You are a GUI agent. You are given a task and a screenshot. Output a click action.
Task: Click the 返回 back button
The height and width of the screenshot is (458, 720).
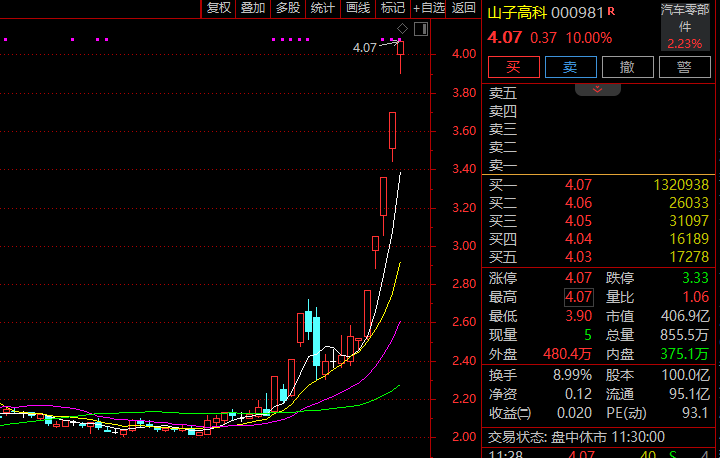point(463,8)
